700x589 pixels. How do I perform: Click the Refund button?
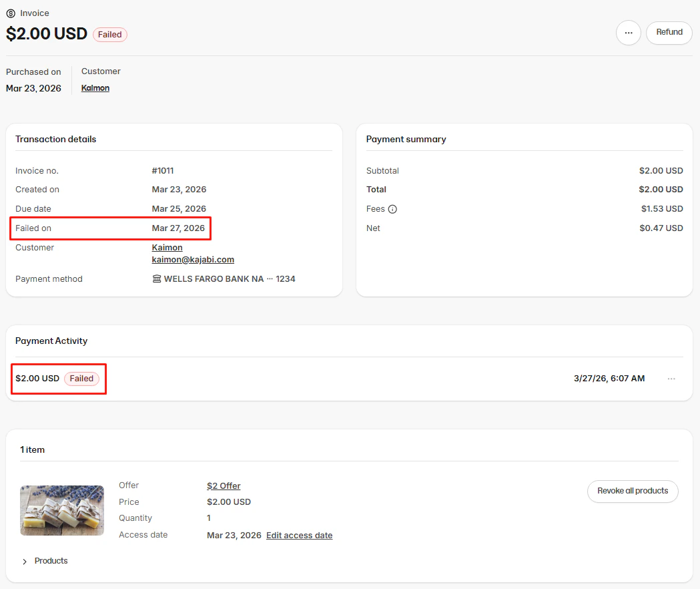pyautogui.click(x=669, y=33)
